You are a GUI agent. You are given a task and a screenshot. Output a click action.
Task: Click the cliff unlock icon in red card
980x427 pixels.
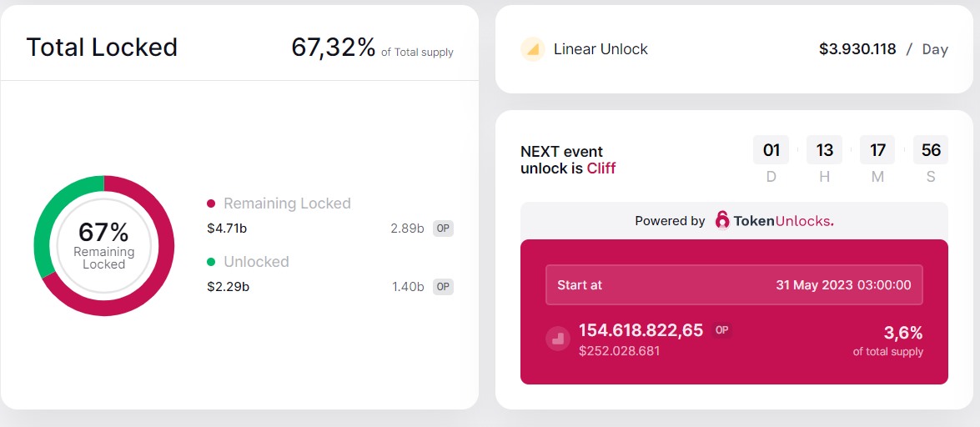pos(558,339)
